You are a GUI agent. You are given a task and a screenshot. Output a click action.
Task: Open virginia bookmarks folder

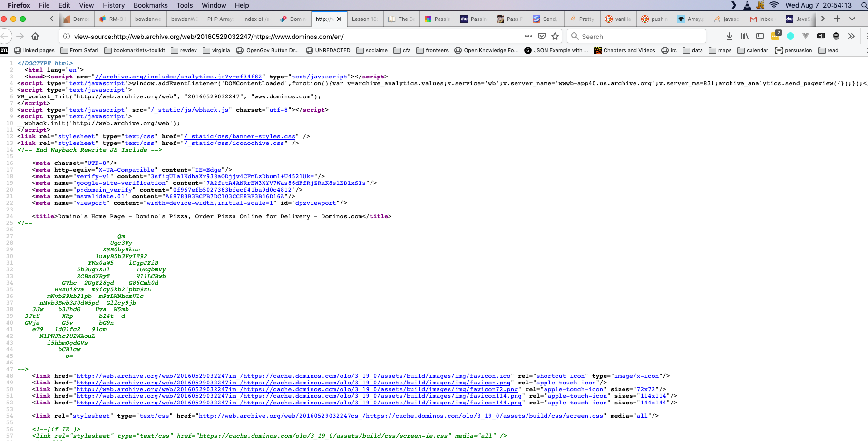tap(216, 50)
